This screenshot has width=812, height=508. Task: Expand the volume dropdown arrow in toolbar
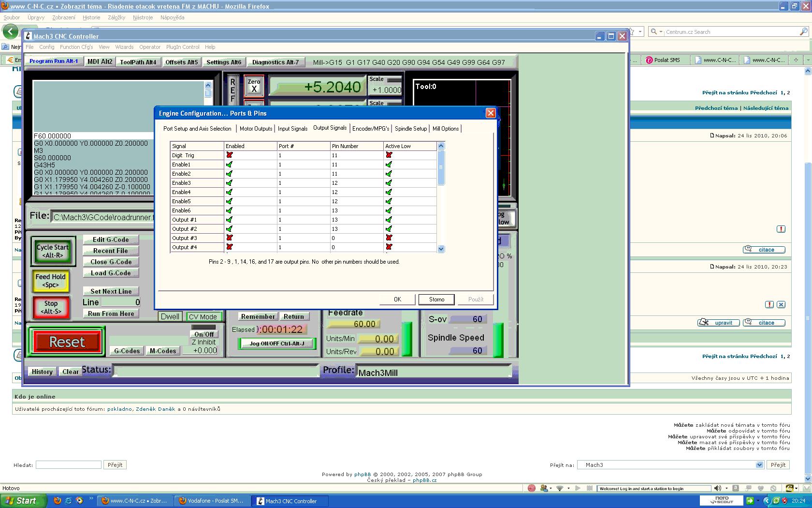726,488
